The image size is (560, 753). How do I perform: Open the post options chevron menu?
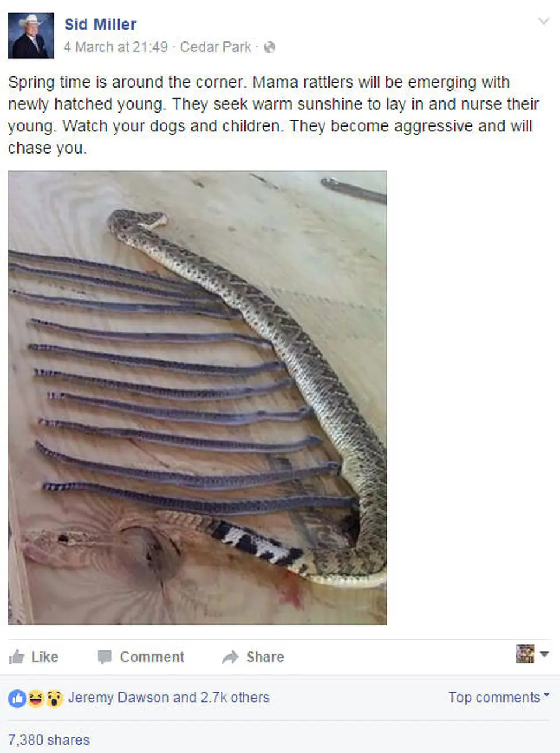(x=544, y=22)
